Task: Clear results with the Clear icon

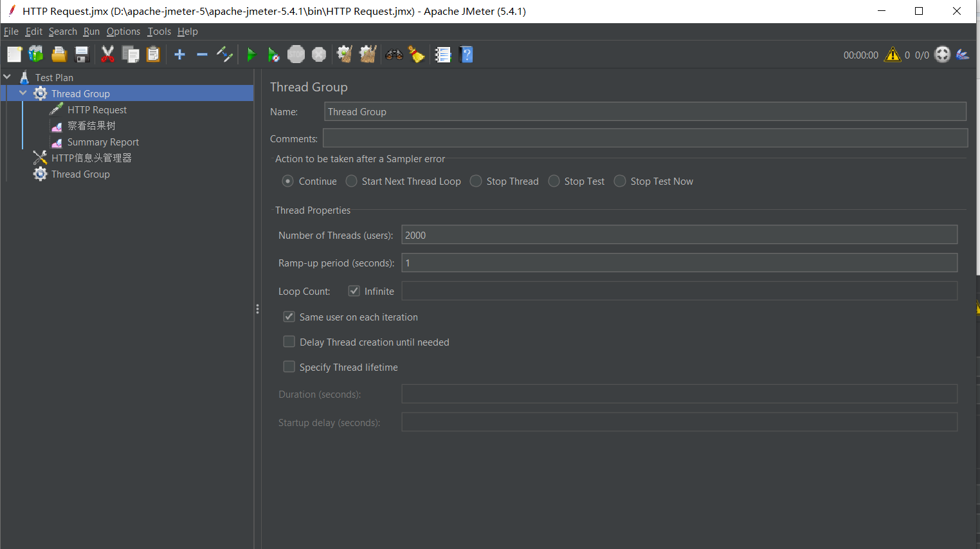Action: pyautogui.click(x=345, y=55)
